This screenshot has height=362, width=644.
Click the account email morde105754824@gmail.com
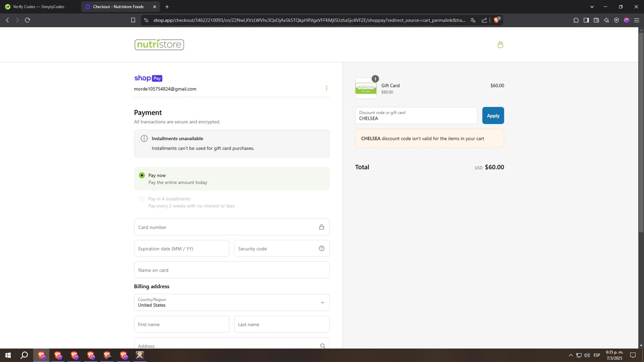tap(165, 89)
